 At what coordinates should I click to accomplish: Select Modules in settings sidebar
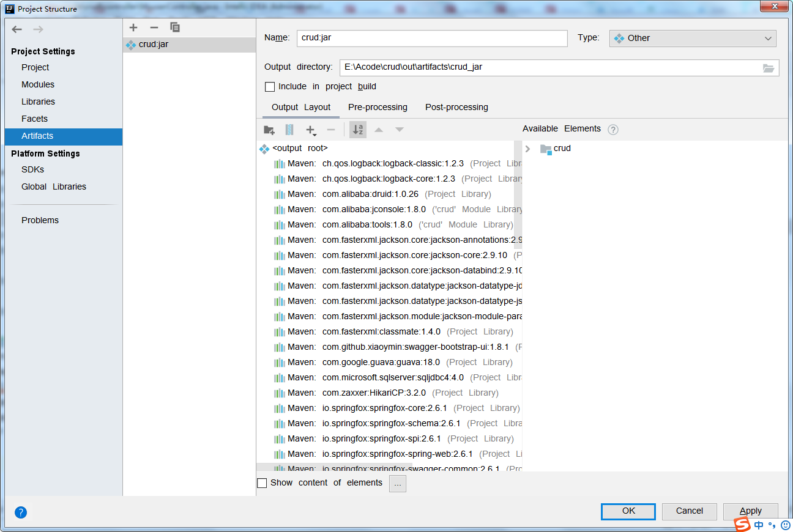pos(64,84)
